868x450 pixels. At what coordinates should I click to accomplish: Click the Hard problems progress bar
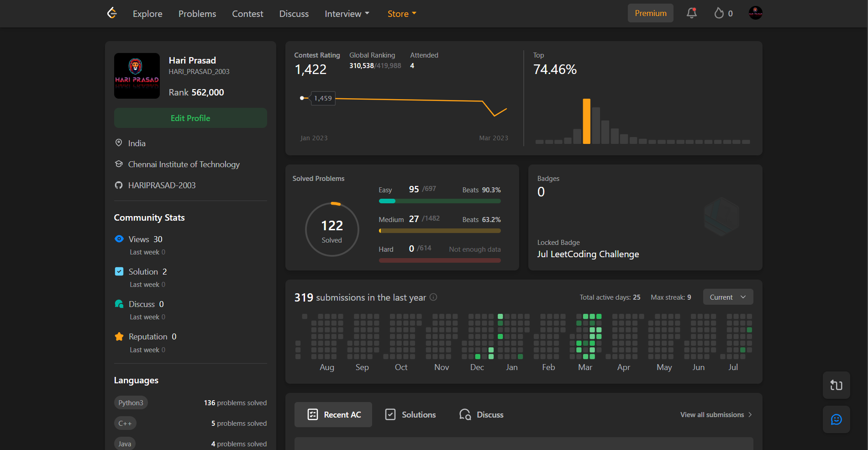click(x=440, y=260)
